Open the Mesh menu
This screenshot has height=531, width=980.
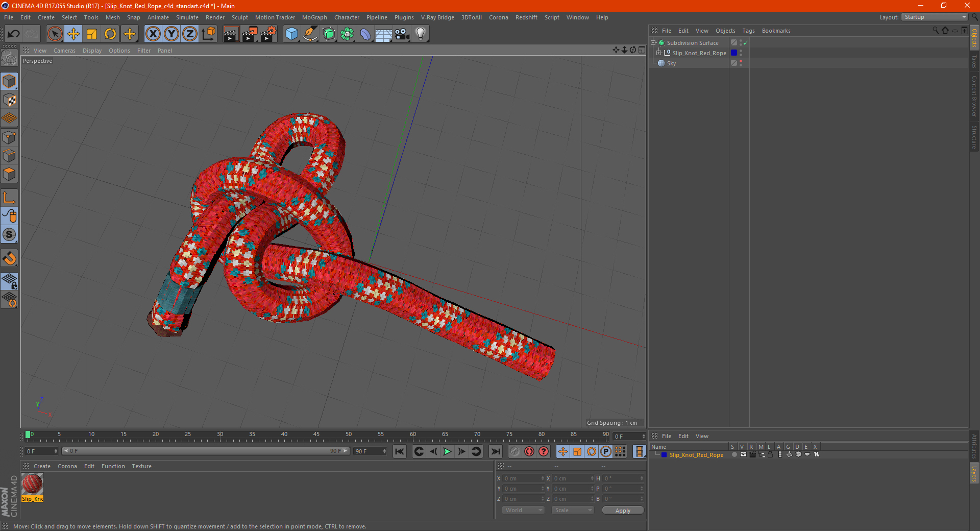(112, 17)
